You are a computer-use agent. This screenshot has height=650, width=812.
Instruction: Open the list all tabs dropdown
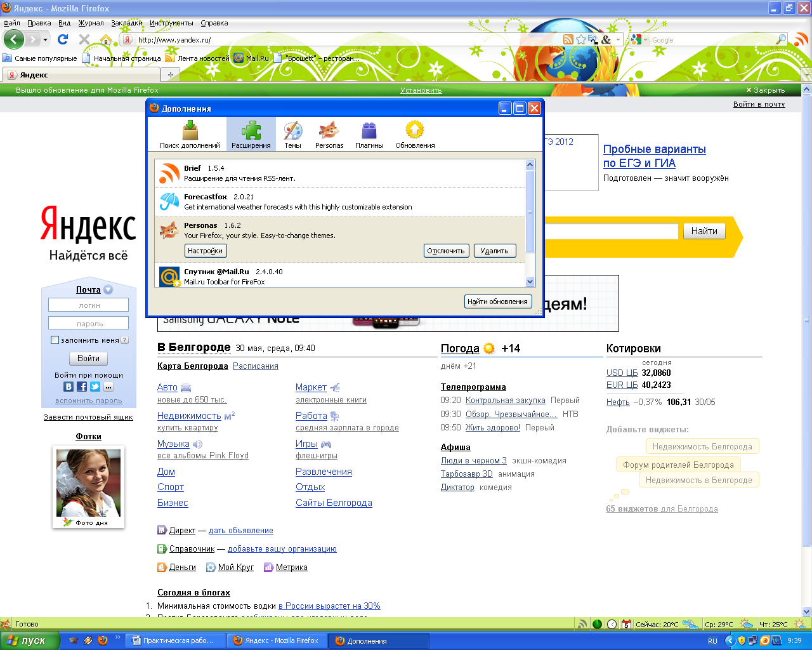[x=806, y=75]
